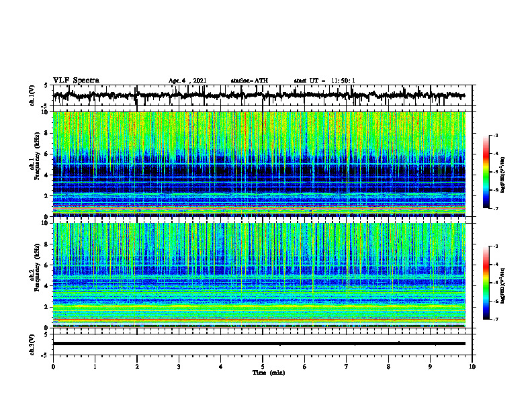Click the ch.2 frequency tick label "2"

(47, 307)
